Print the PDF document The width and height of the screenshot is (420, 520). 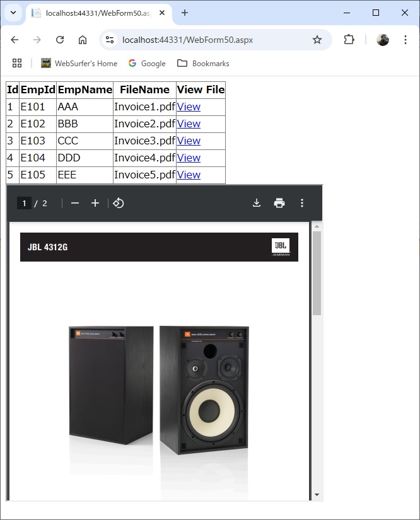tap(279, 203)
